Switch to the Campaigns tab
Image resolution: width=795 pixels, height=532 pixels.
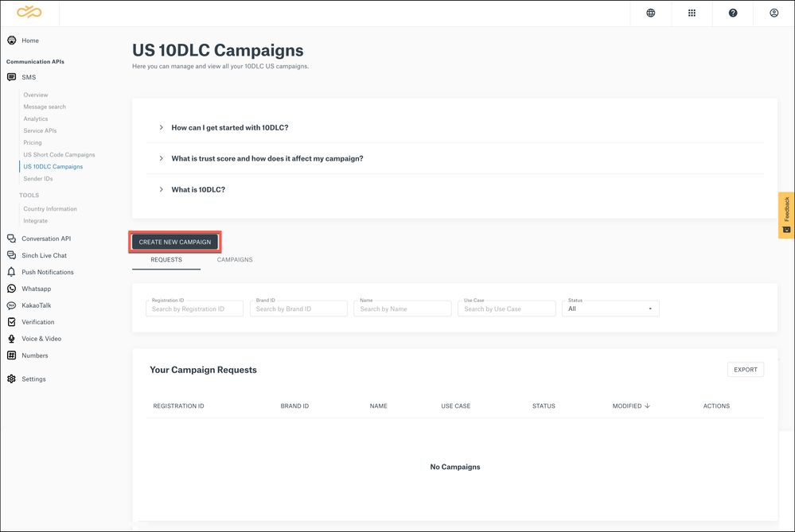tap(235, 260)
